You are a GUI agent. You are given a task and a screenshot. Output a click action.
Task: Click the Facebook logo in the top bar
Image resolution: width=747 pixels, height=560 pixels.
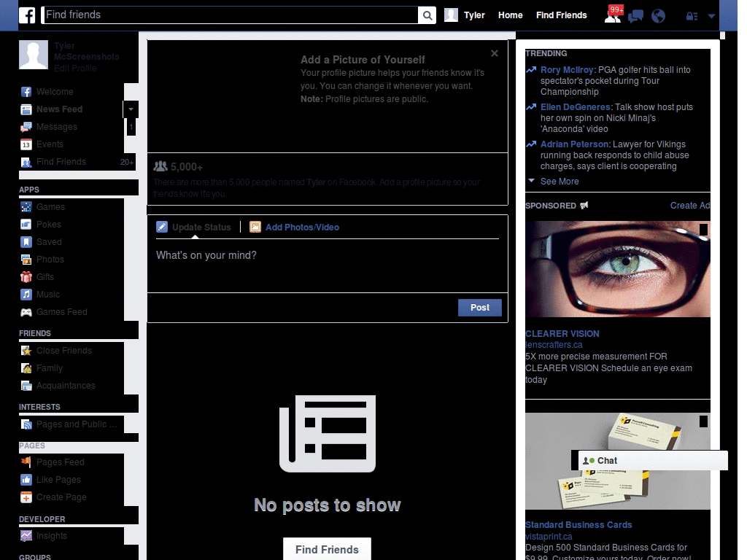[27, 15]
